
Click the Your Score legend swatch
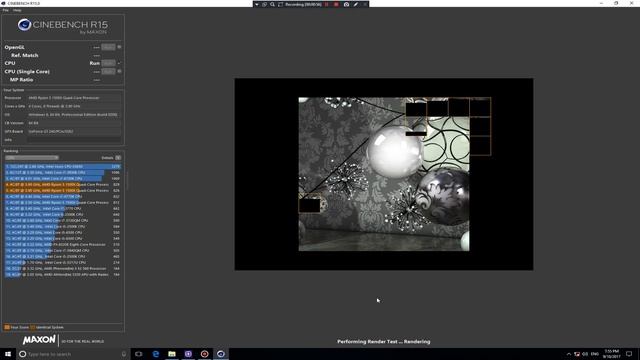(7, 327)
